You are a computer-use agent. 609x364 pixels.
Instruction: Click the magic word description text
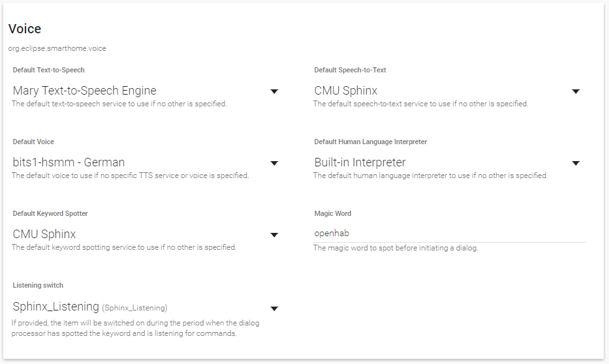click(396, 248)
